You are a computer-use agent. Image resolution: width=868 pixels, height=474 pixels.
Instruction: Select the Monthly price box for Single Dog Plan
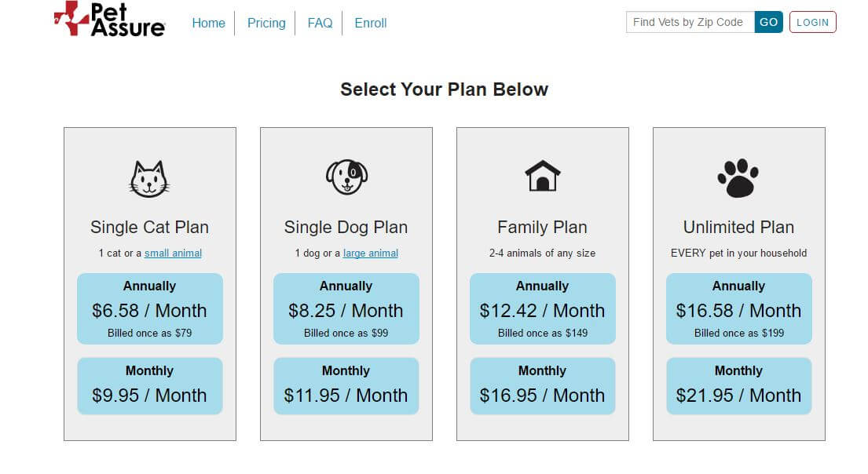pyautogui.click(x=346, y=385)
